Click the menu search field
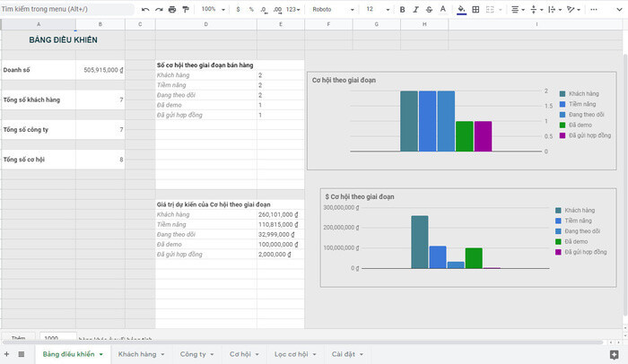The height and width of the screenshot is (364, 628). (x=66, y=9)
